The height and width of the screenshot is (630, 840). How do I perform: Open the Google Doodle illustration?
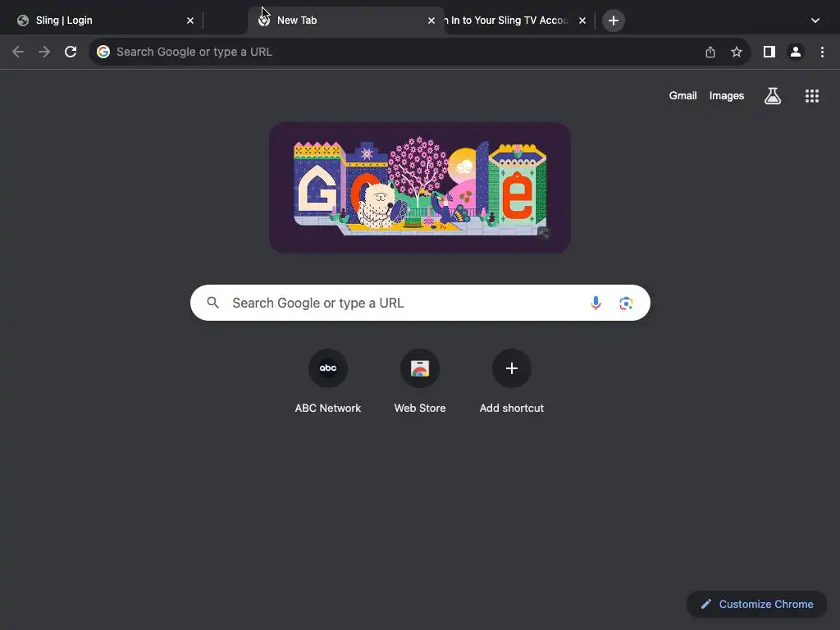click(x=420, y=188)
